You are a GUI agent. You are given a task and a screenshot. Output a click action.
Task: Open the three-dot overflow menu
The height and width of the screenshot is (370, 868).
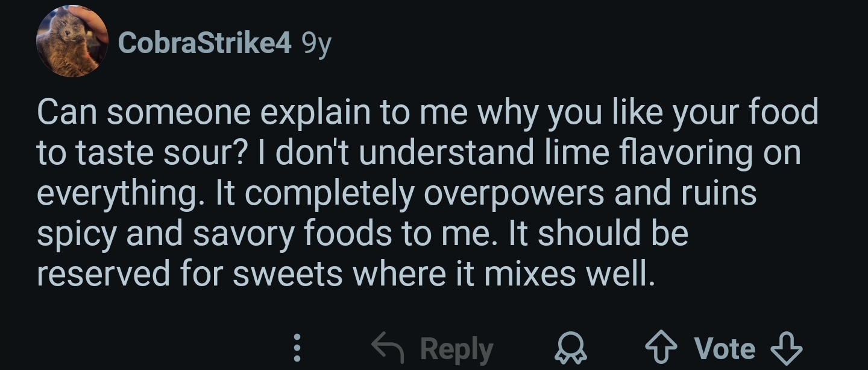tap(296, 349)
